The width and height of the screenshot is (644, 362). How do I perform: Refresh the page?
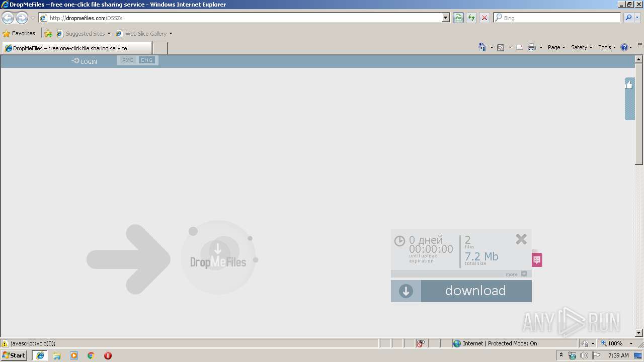tap(471, 18)
